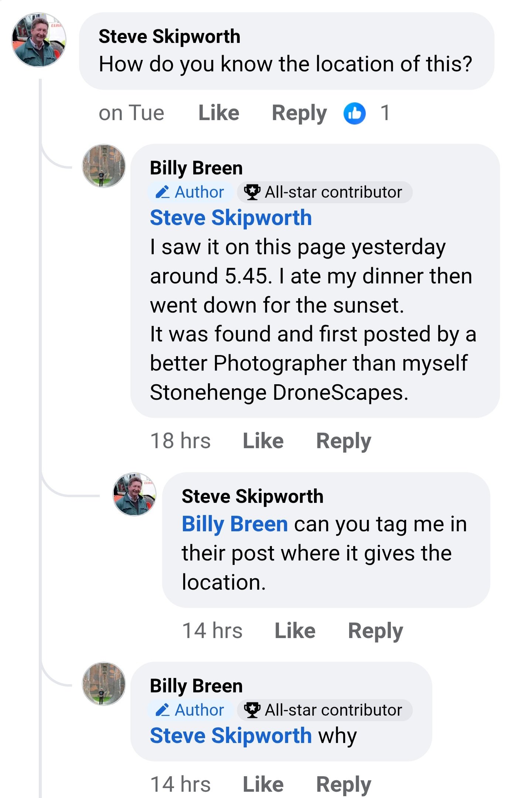The width and height of the screenshot is (532, 798).
Task: Like the 'How do you know the location' comment
Action: (x=219, y=113)
